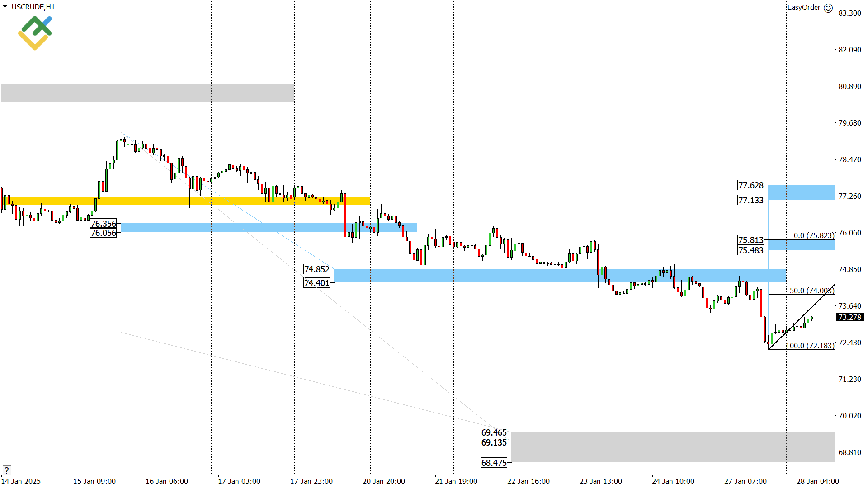This screenshot has height=488, width=868.
Task: Click the dropdown arrow beside USCRUDE,H1
Action: click(x=5, y=7)
